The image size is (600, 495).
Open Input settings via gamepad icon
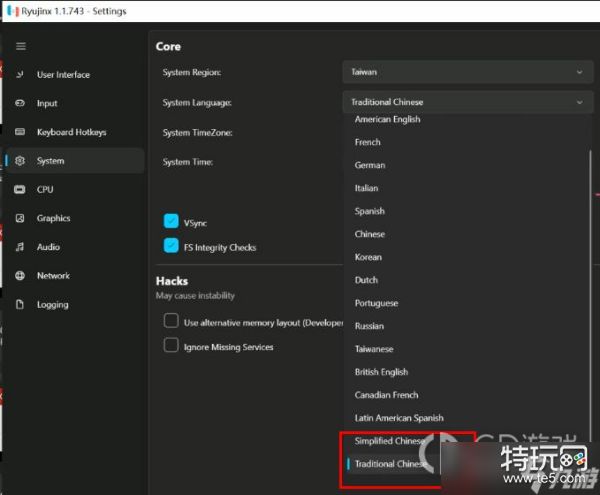[x=21, y=104]
